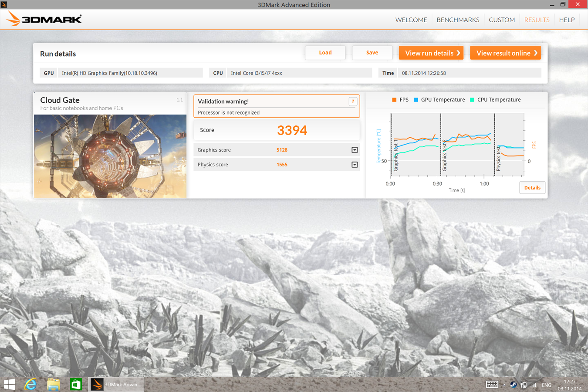Image resolution: width=588 pixels, height=392 pixels.
Task: Open View run details
Action: coord(431,53)
